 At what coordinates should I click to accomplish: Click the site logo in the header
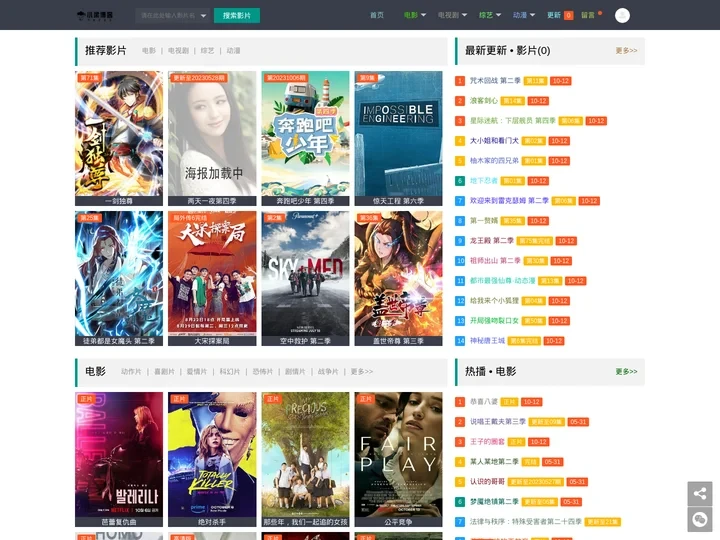(95, 15)
